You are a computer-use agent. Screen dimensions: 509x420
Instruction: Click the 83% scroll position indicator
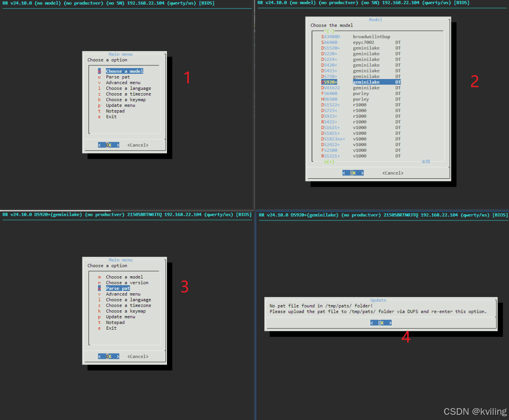tap(426, 162)
